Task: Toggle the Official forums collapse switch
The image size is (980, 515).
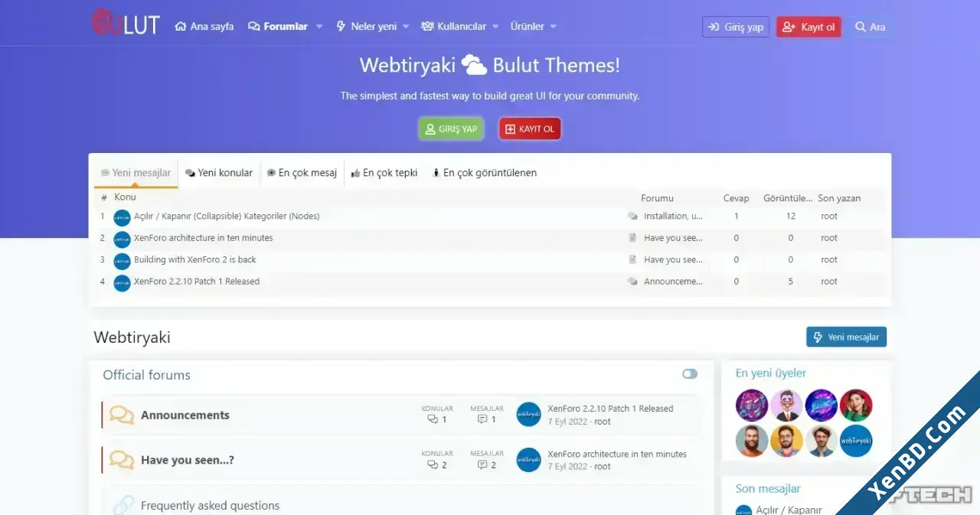Action: coord(690,374)
